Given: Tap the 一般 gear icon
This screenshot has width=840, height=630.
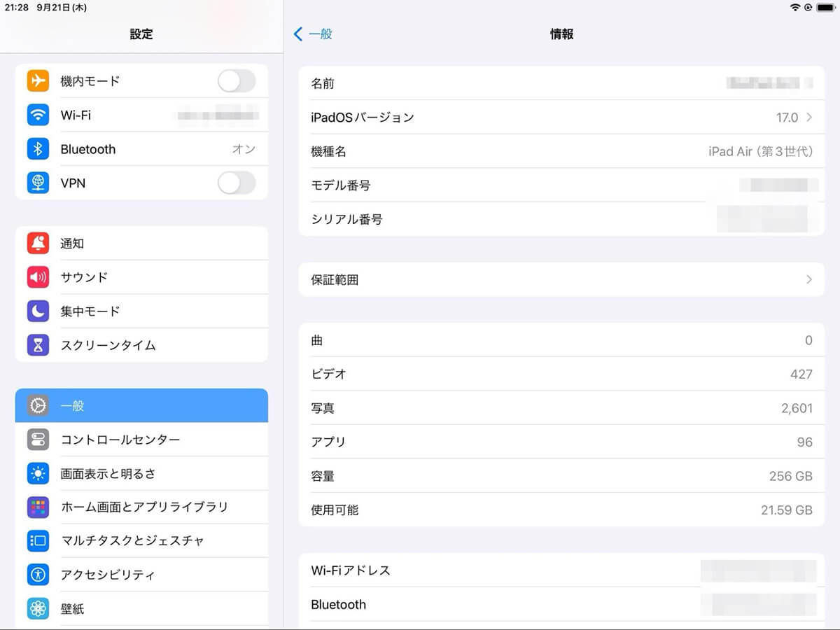Looking at the screenshot, I should point(38,405).
